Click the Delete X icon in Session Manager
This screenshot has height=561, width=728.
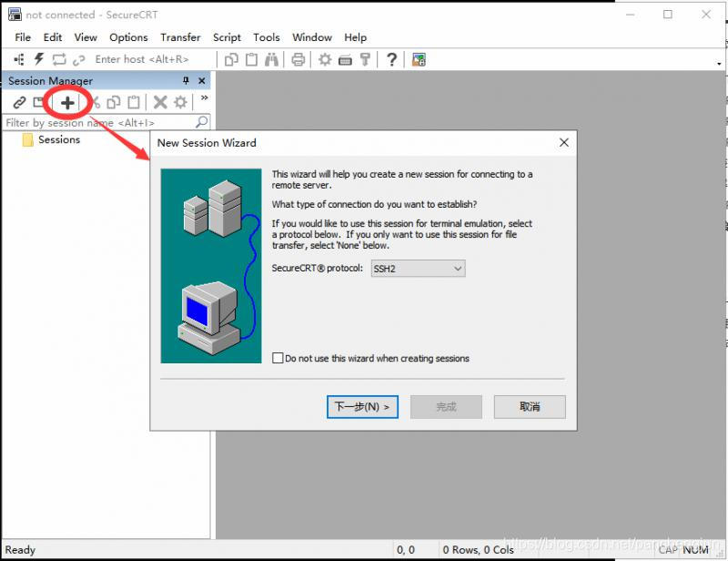[160, 102]
